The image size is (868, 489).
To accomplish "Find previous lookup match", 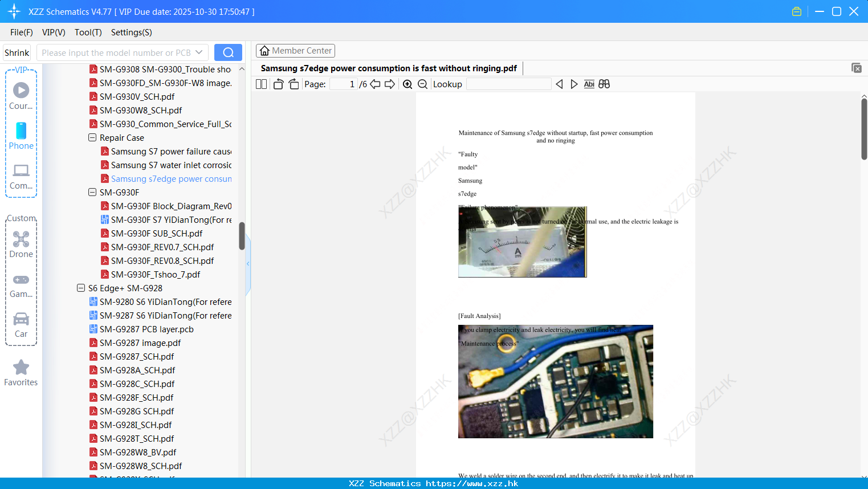I will pyautogui.click(x=559, y=84).
